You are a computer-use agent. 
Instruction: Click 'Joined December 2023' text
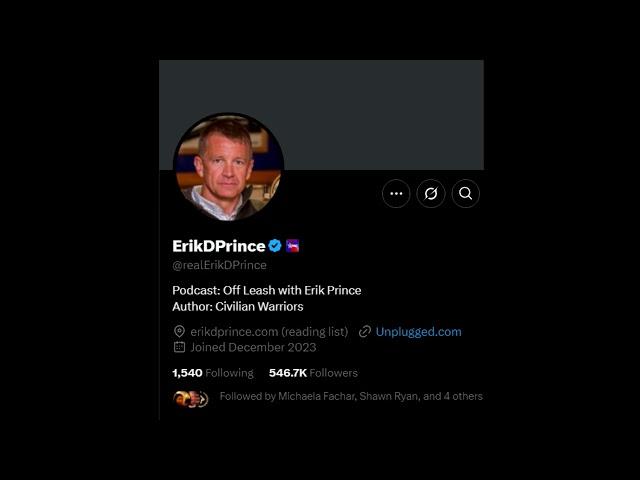pyautogui.click(x=253, y=347)
